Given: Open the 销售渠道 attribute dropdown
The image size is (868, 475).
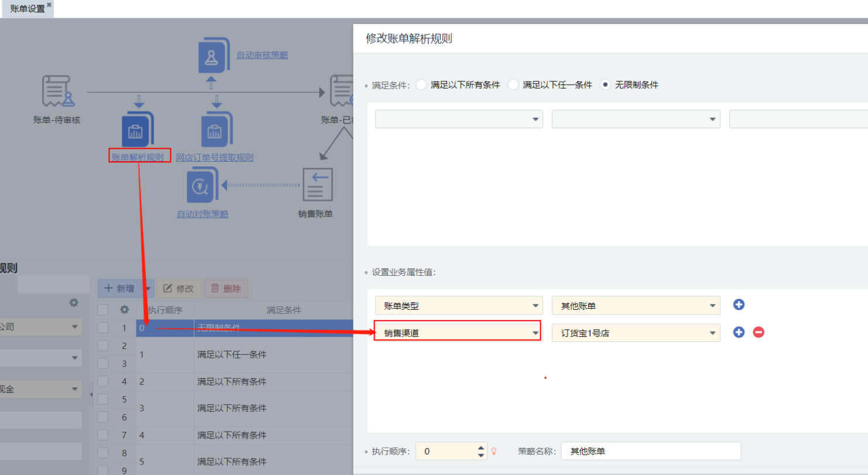Looking at the screenshot, I should [458, 333].
